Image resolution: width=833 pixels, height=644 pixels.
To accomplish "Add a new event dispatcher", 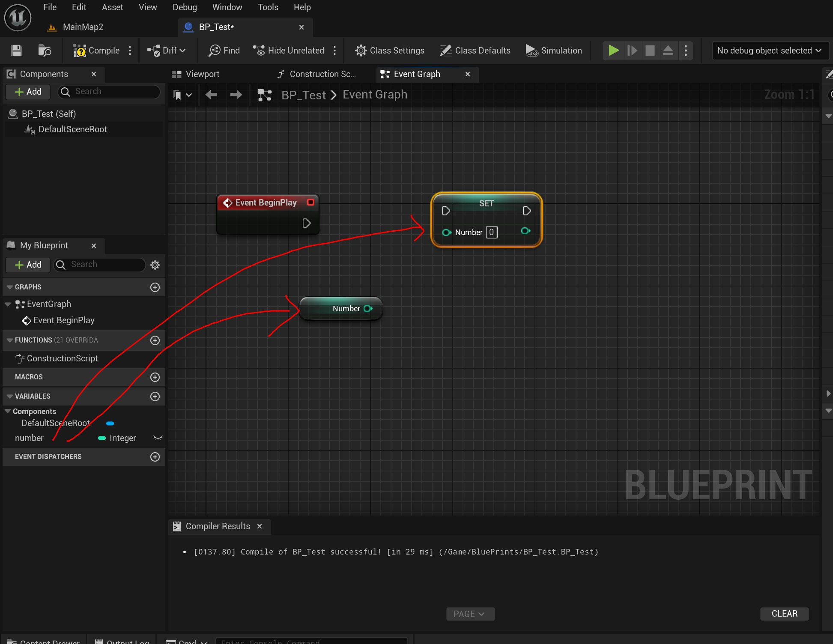I will click(x=155, y=457).
